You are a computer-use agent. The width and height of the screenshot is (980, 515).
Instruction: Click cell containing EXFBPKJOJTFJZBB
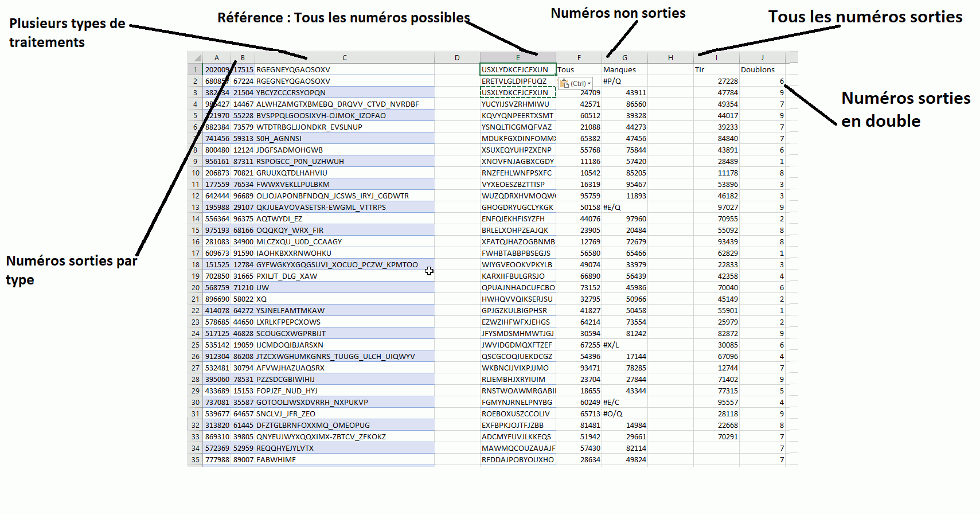click(518, 425)
